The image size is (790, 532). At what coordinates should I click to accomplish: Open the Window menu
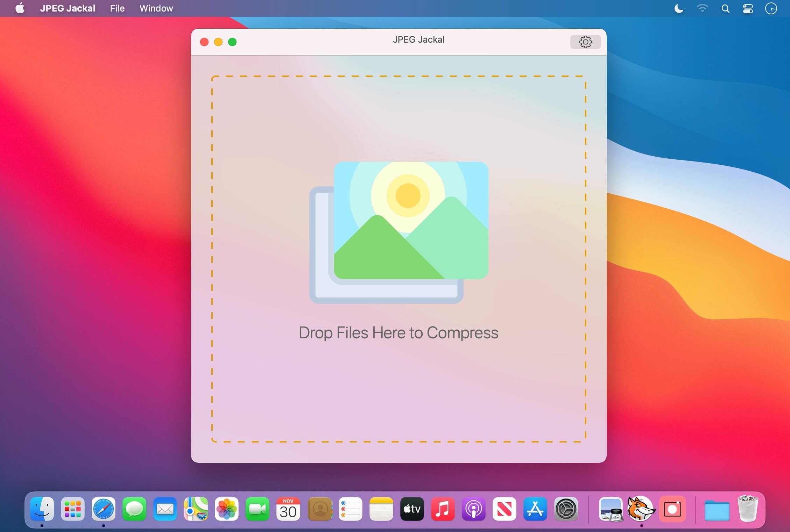coord(156,8)
